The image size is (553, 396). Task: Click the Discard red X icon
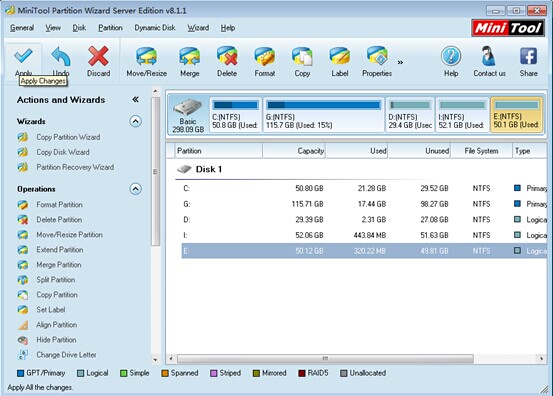point(98,56)
